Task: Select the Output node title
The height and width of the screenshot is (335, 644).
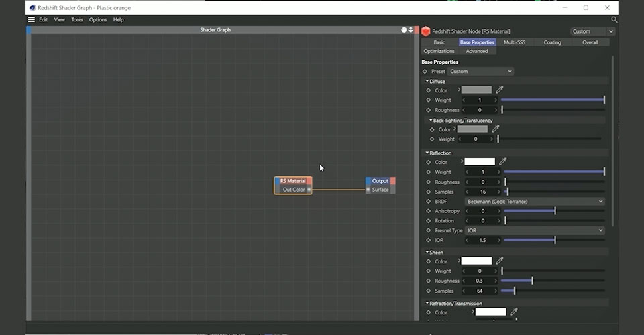Action: click(380, 181)
